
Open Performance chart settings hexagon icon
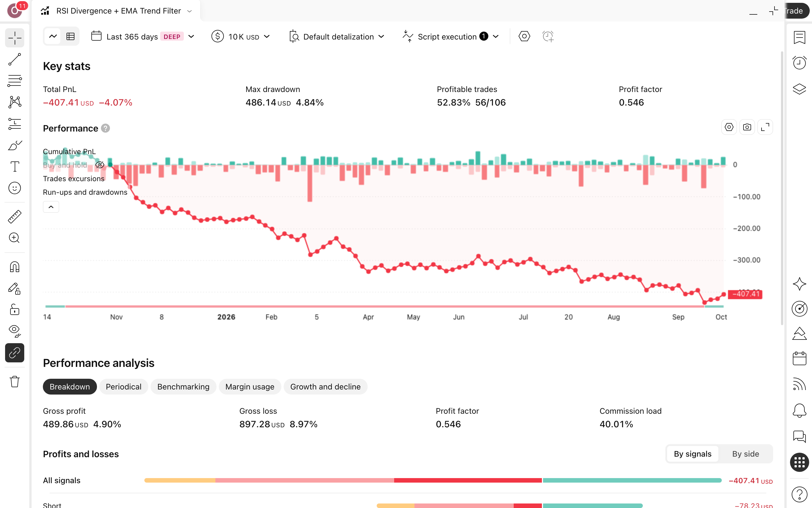[729, 127]
